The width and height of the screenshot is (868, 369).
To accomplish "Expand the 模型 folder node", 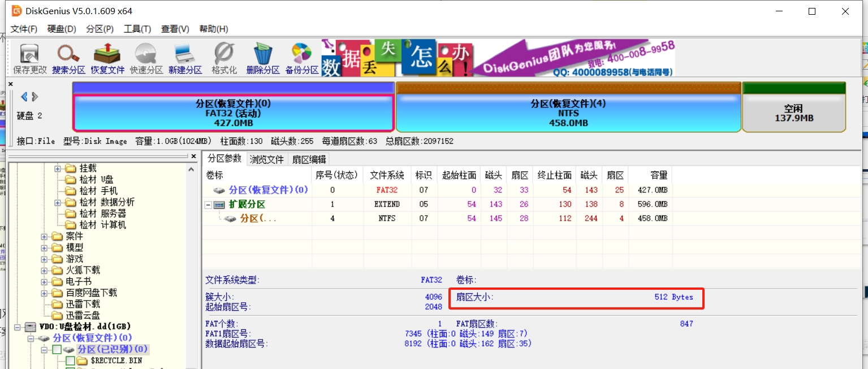I will (x=44, y=247).
